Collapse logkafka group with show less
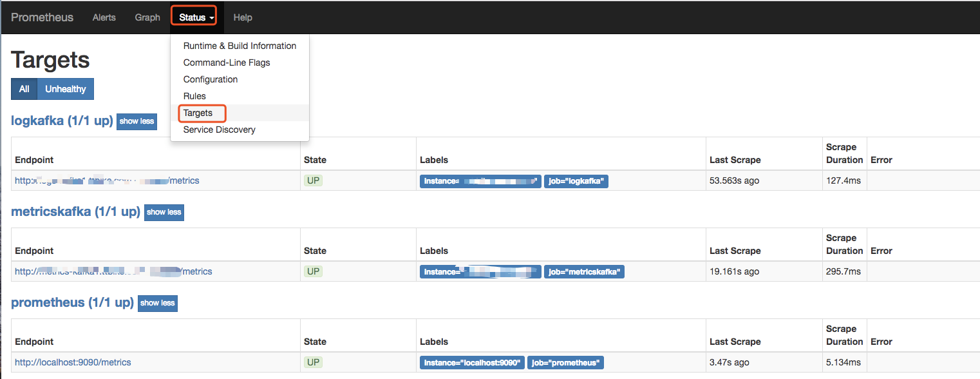 click(137, 121)
